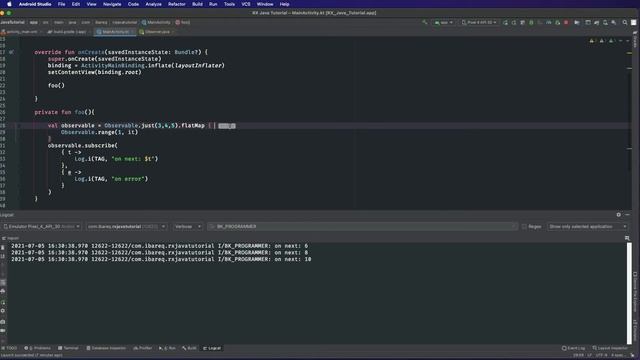Open Logcat panel settings gear
Viewport: 640px width, 360px height.
[x=618, y=215]
